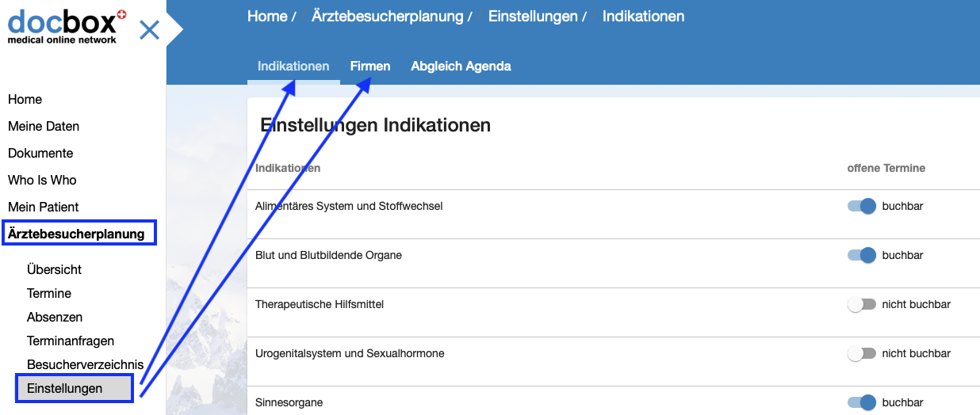This screenshot has height=415, width=980.
Task: Click Home in the breadcrumb
Action: [x=267, y=17]
